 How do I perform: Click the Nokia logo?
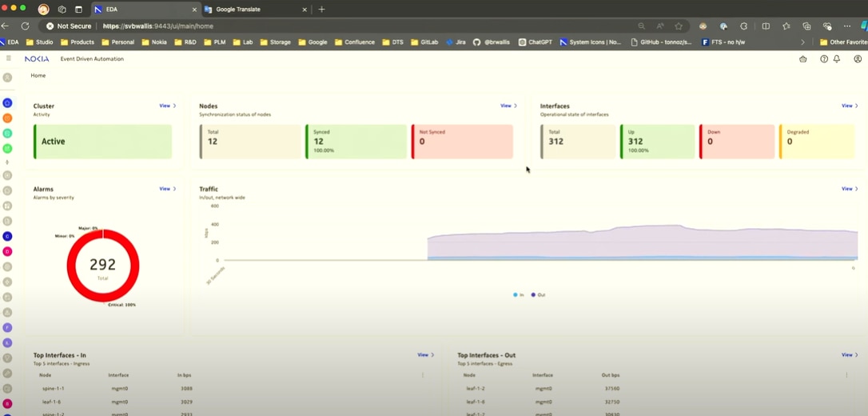[x=37, y=58]
